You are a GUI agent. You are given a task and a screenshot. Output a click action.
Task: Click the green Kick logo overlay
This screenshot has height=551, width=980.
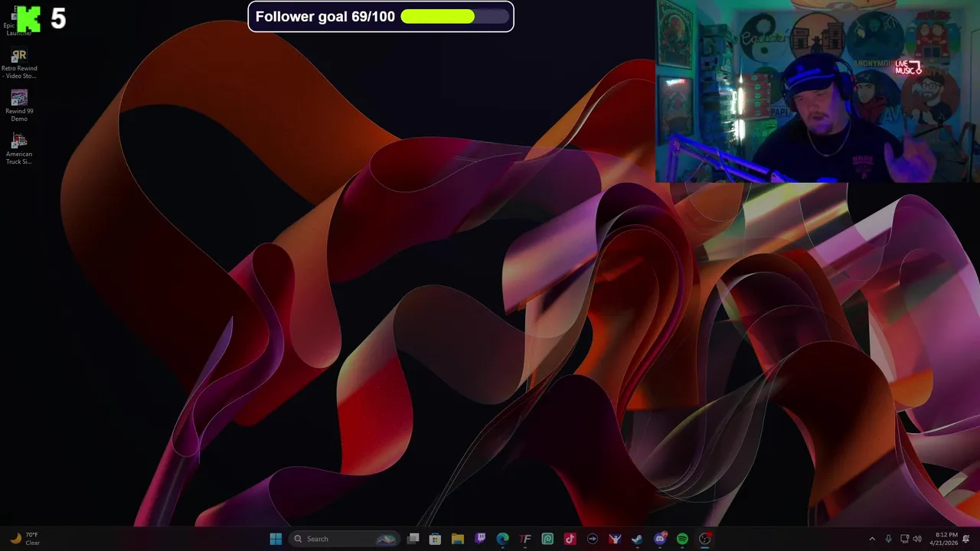(29, 18)
